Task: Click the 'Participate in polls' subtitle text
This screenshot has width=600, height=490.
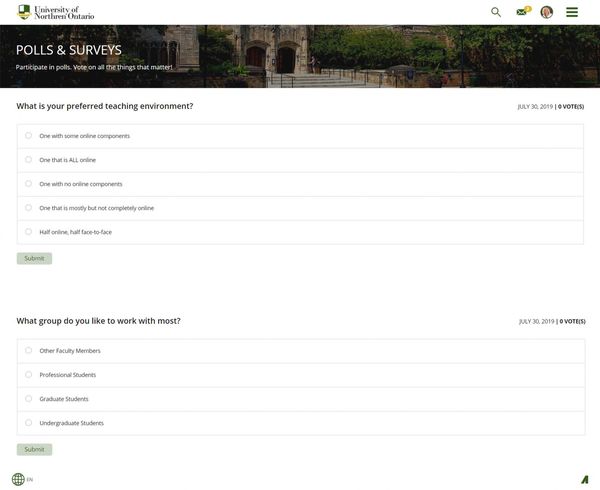Action: 94,67
